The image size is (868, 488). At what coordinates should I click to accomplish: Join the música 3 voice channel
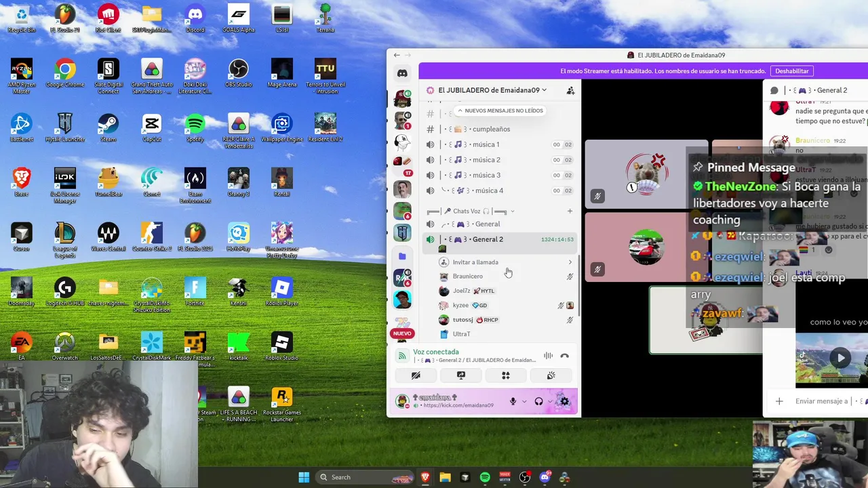[x=500, y=175]
